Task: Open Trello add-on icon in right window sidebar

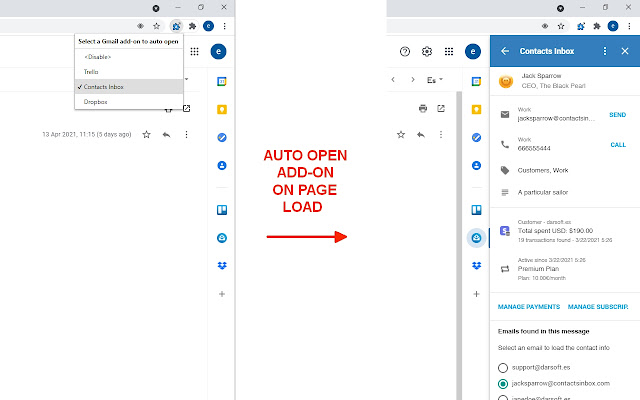Action: point(476,210)
